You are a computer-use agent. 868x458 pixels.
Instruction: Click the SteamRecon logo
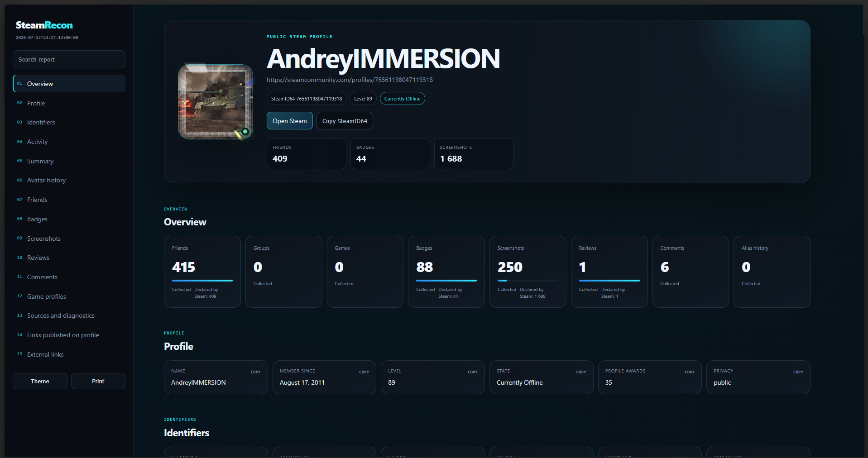coord(44,25)
